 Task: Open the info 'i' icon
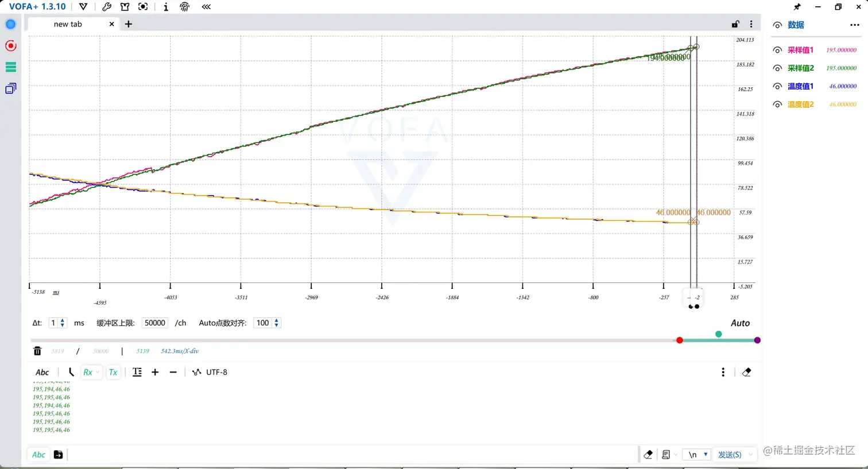(166, 7)
